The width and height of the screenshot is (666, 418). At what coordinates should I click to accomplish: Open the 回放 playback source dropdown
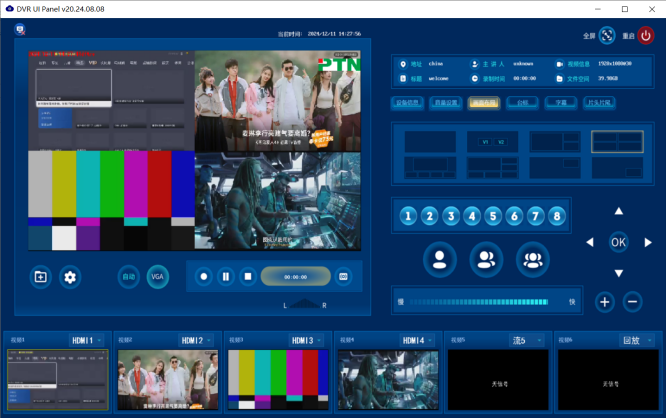(x=637, y=340)
